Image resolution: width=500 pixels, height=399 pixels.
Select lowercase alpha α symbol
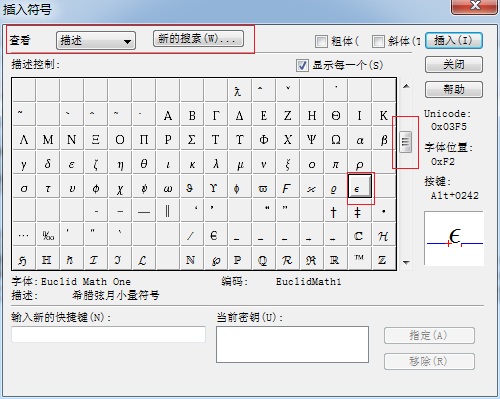click(360, 140)
